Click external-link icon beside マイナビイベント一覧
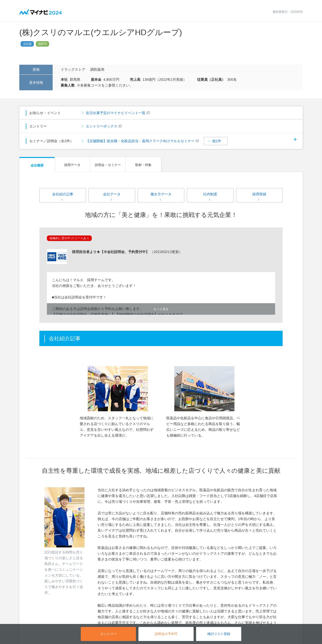This screenshot has width=322, height=644. coord(148,113)
